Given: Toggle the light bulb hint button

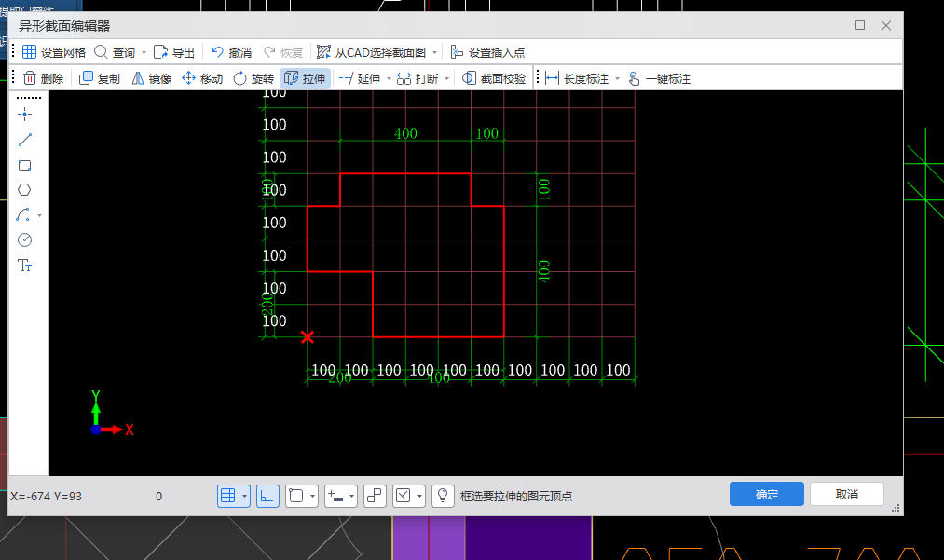Looking at the screenshot, I should click(x=443, y=496).
